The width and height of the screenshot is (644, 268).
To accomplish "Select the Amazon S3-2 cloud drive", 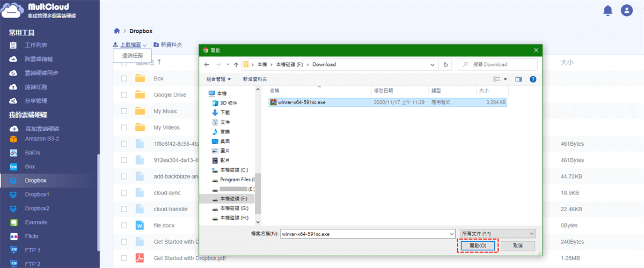I will (x=42, y=139).
